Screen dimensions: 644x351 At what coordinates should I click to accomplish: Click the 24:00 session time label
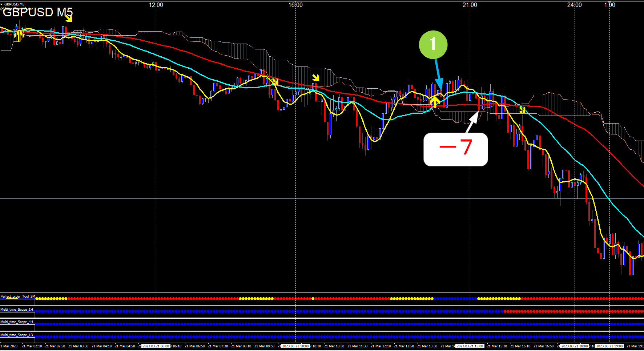pyautogui.click(x=575, y=5)
